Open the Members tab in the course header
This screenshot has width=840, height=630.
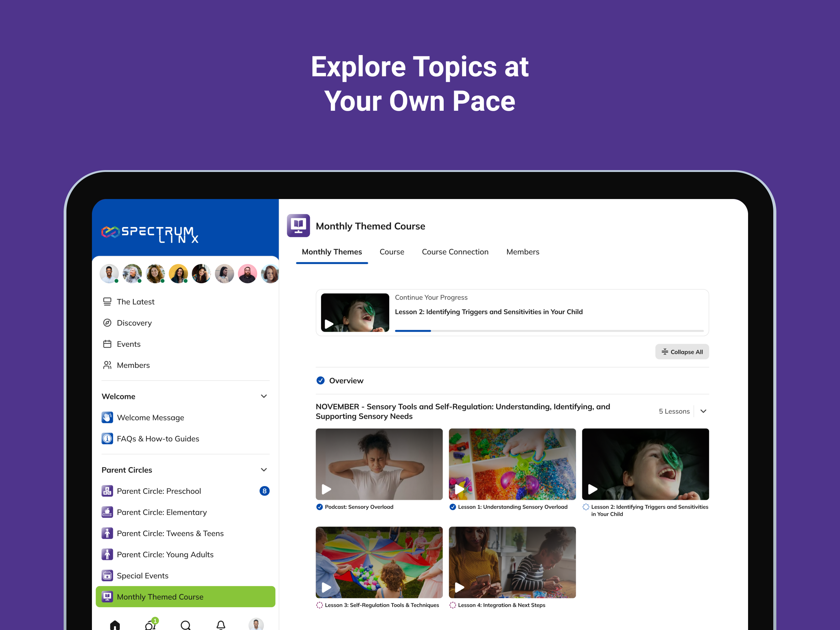[522, 252]
